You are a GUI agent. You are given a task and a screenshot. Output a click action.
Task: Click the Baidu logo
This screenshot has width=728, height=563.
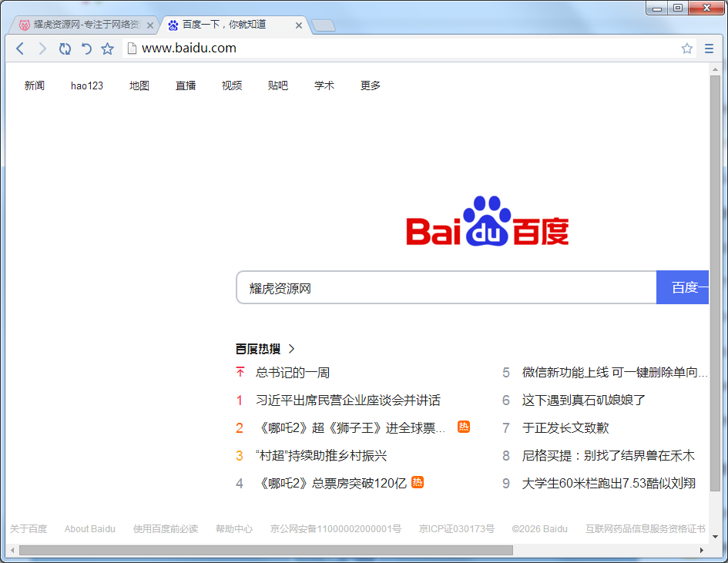click(487, 222)
